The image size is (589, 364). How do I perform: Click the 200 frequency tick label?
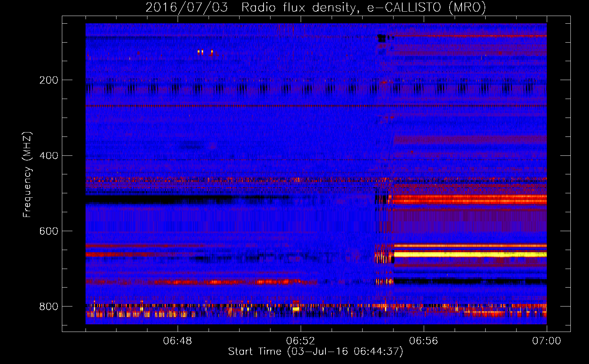[49, 80]
